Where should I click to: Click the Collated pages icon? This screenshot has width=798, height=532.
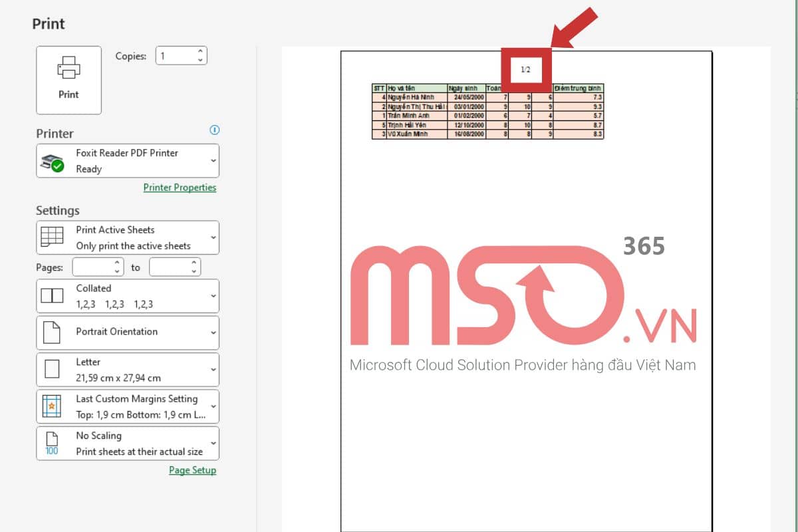[x=52, y=295]
